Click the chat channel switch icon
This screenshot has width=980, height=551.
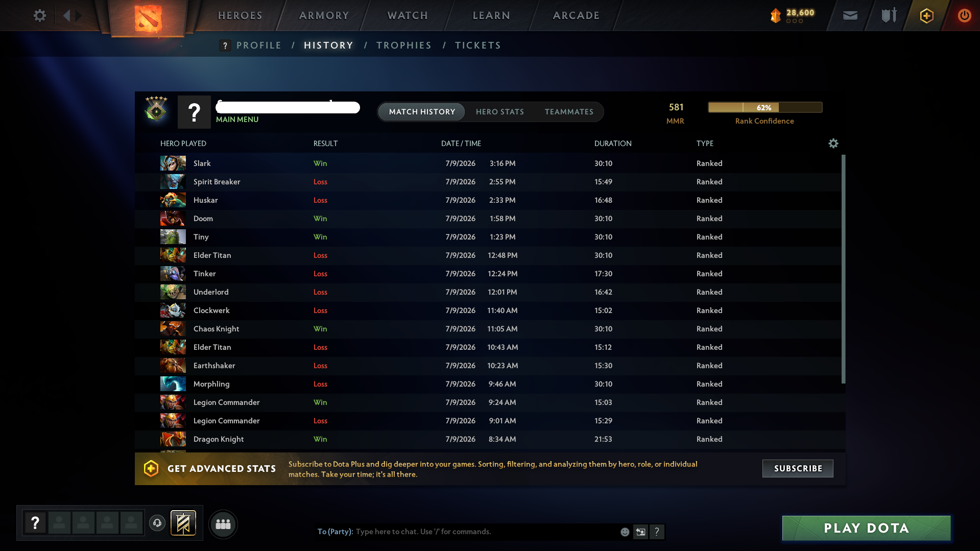[x=640, y=532]
